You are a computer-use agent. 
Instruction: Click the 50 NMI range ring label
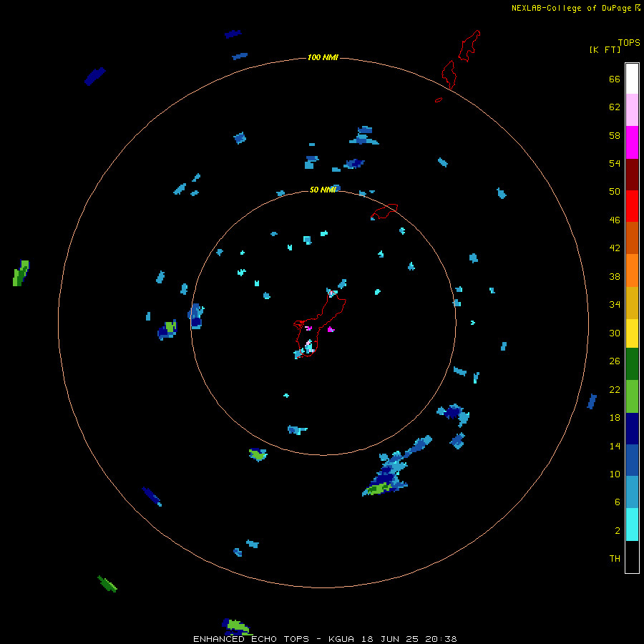click(322, 190)
